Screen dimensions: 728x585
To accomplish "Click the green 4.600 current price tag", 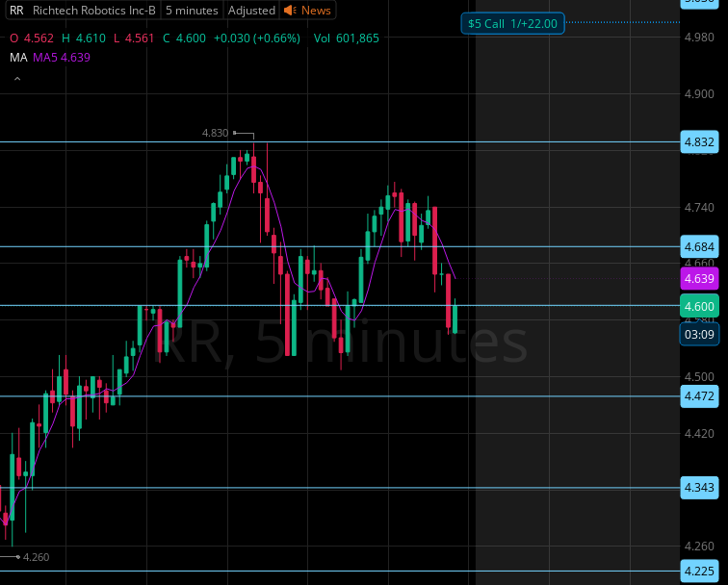I will pyautogui.click(x=699, y=306).
